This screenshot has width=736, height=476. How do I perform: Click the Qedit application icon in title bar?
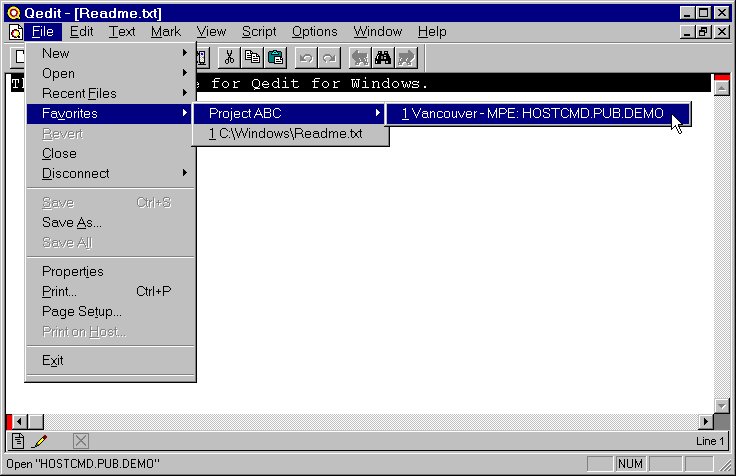coord(15,13)
